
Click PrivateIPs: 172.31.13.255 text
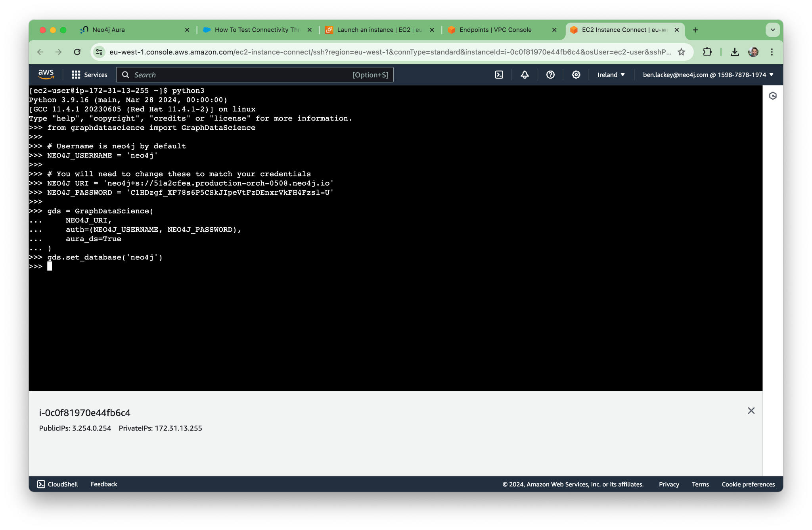click(160, 428)
